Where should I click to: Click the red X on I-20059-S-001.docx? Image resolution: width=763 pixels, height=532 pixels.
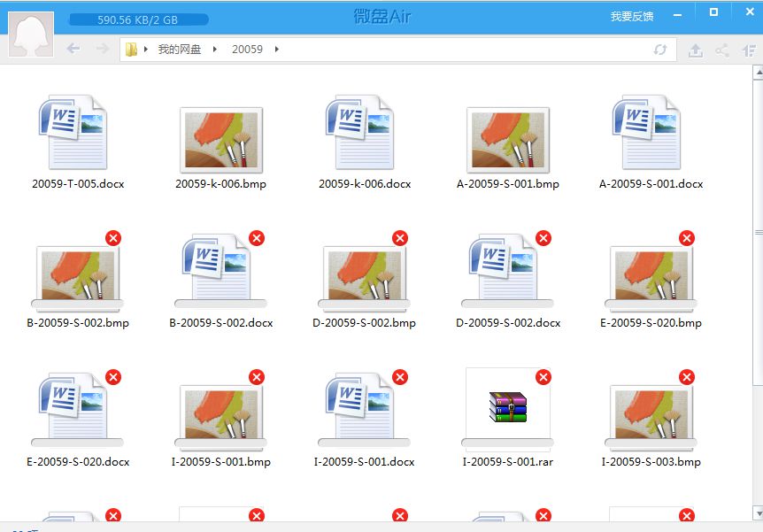pos(400,377)
